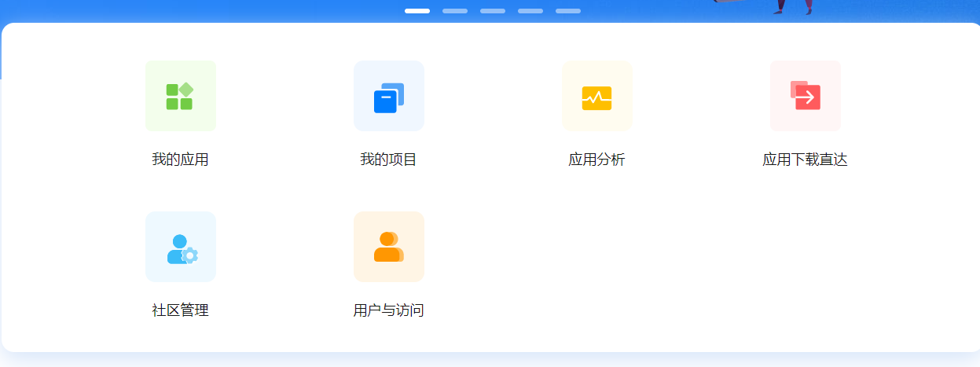Click the 应用分析 text label

tap(596, 160)
